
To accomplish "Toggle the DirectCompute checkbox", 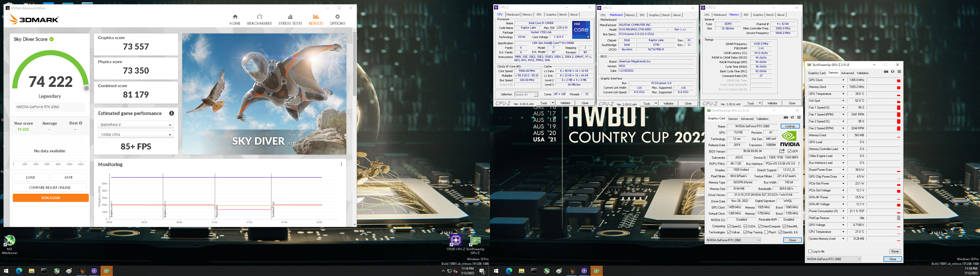I will pos(760,226).
